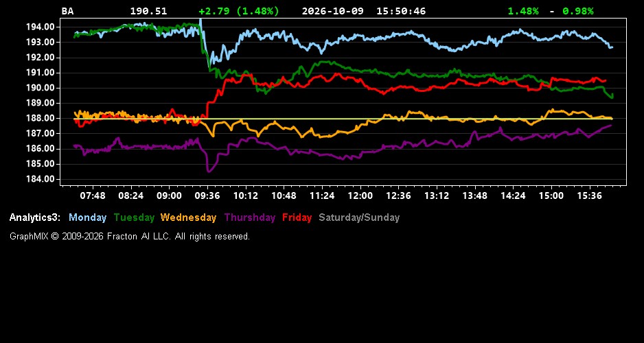The height and width of the screenshot is (343, 644).
Task: Click the BA ticker symbol
Action: pyautogui.click(x=67, y=11)
